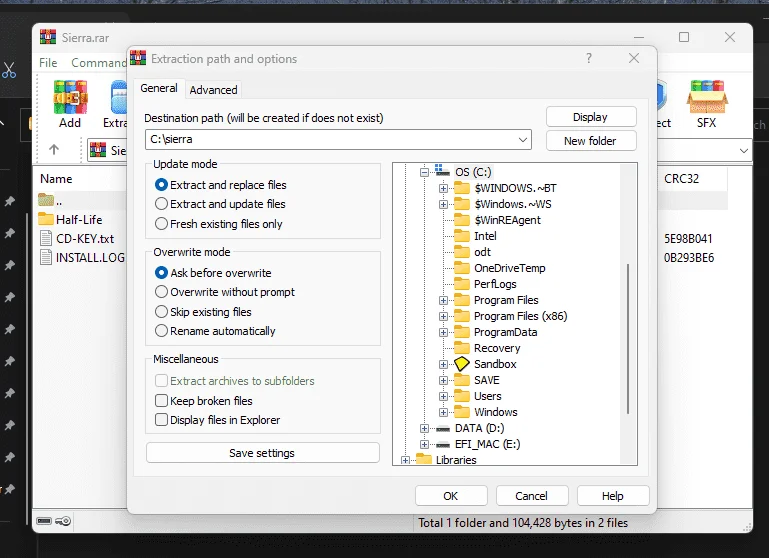The height and width of the screenshot is (558, 769).
Task: Click the Recovery folder icon in the tree
Action: [x=461, y=348]
